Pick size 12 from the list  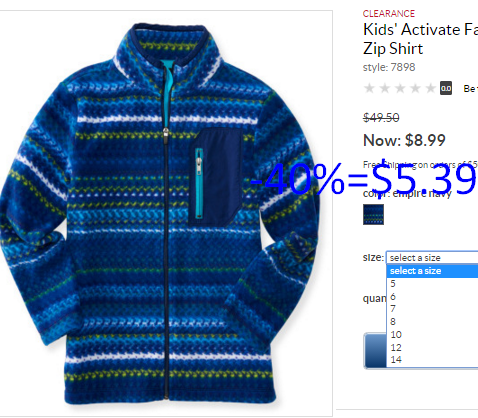(432, 347)
